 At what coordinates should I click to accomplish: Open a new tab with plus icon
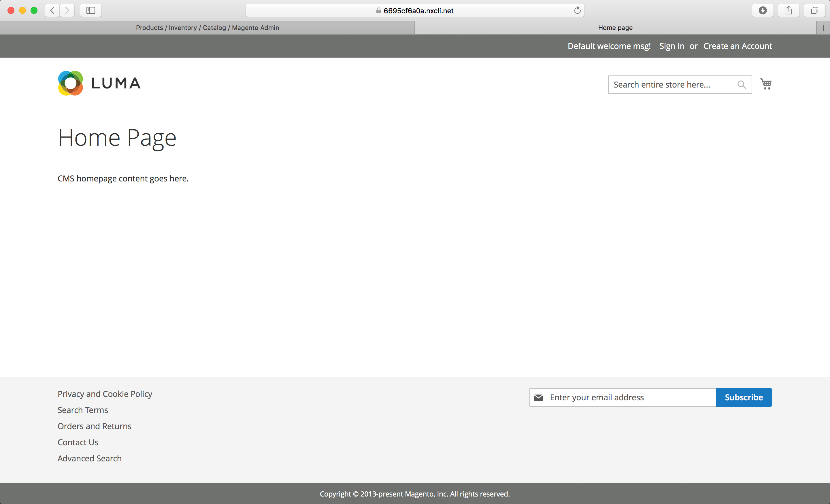tap(823, 28)
